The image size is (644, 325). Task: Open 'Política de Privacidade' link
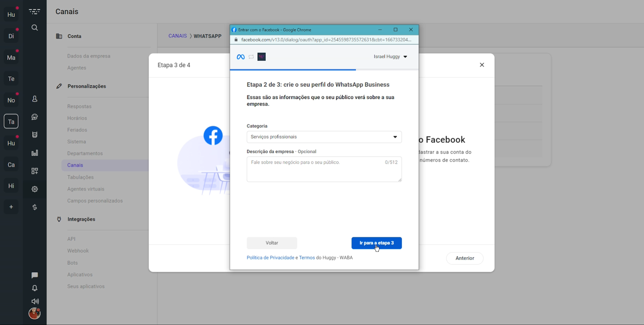270,258
